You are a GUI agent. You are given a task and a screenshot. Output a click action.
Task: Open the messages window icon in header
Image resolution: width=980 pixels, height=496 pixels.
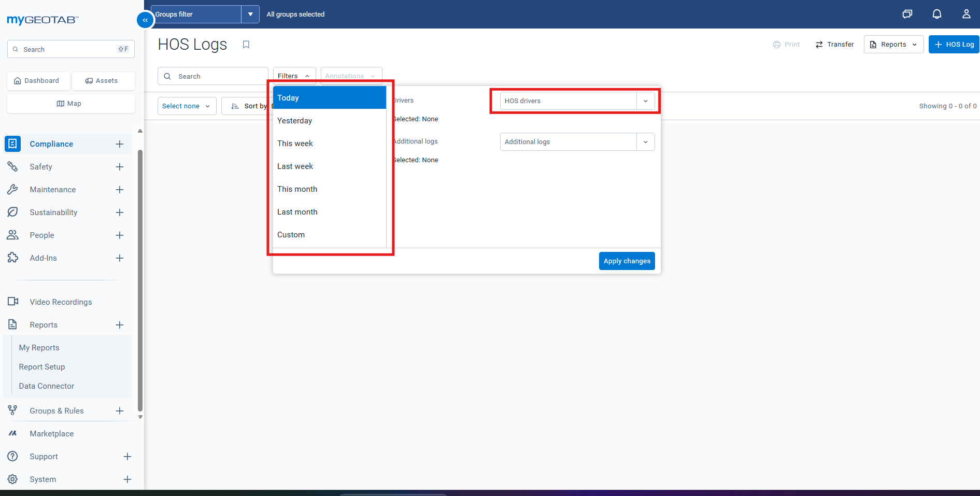pos(907,14)
